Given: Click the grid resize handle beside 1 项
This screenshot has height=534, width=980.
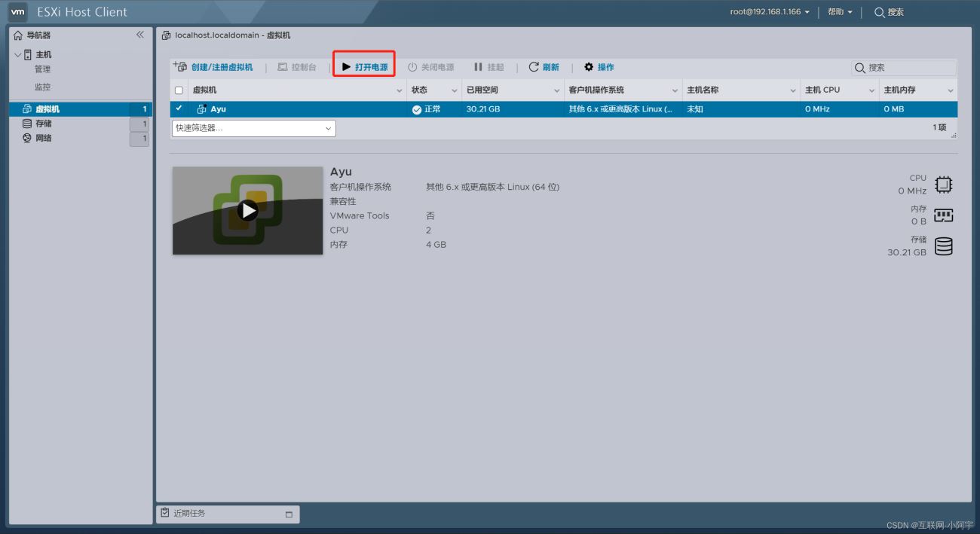Looking at the screenshot, I should point(954,135).
